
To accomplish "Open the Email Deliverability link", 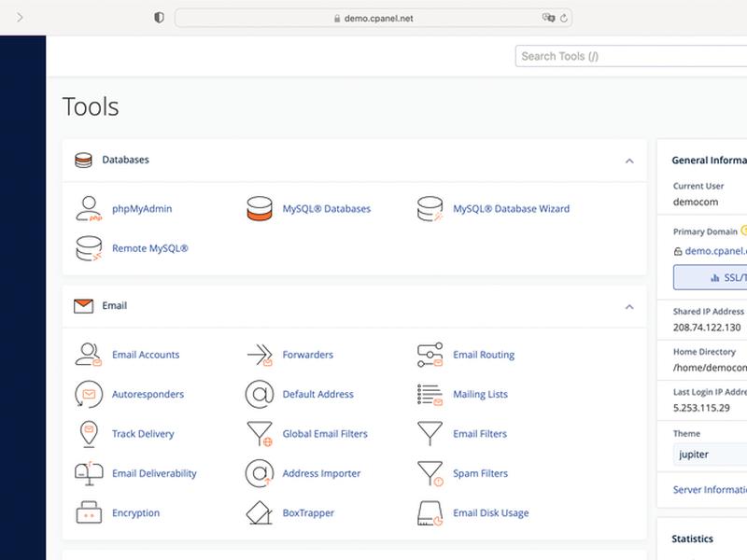I will (154, 473).
